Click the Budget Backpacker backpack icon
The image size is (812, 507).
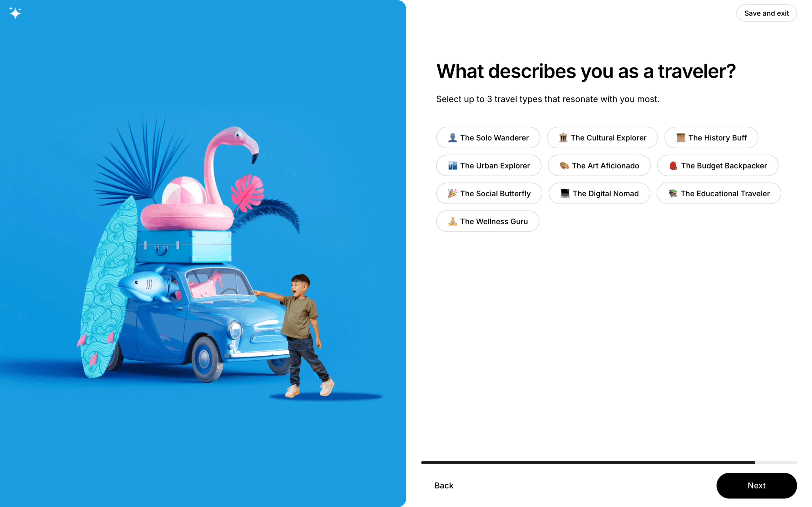(x=673, y=166)
